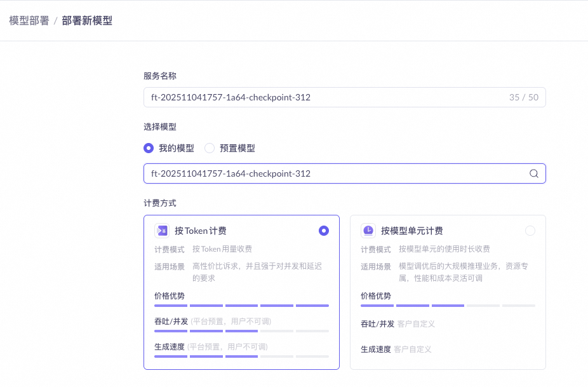Click the 选择模型 label
The width and height of the screenshot is (588, 387).
click(160, 127)
